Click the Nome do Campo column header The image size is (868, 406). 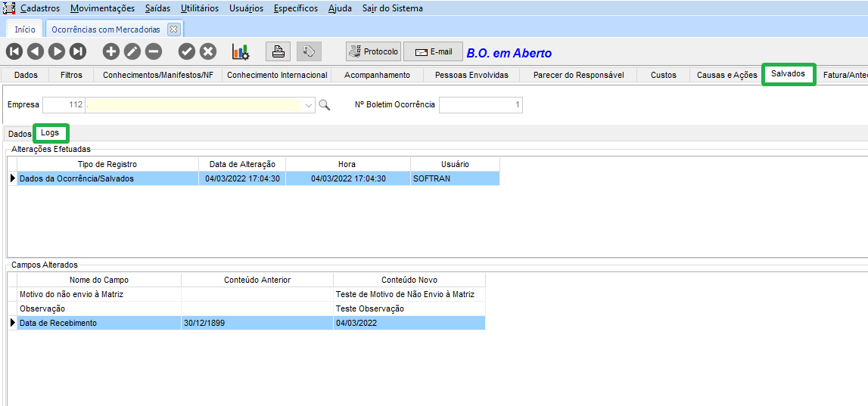[x=98, y=280]
